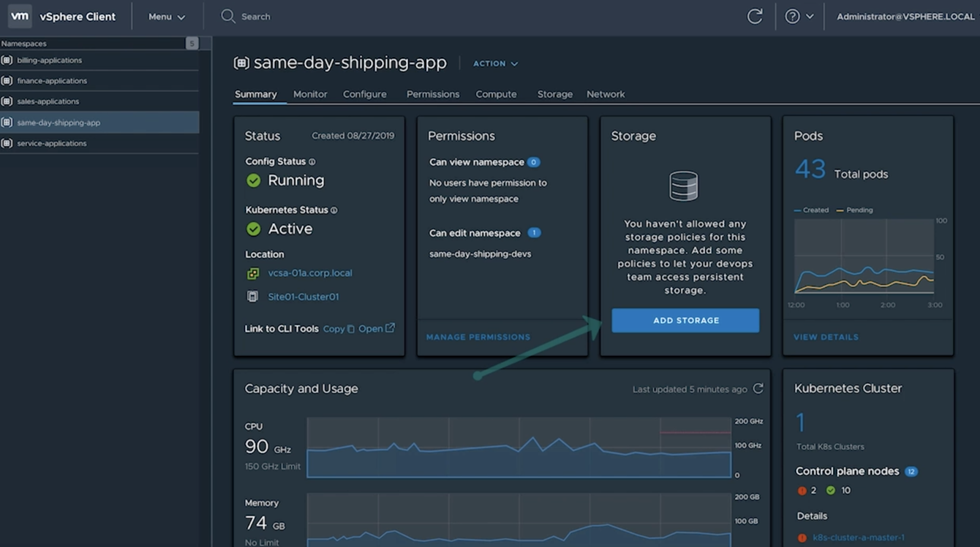Expand the Menu dropdown
Viewport: 980px width, 547px height.
[166, 17]
